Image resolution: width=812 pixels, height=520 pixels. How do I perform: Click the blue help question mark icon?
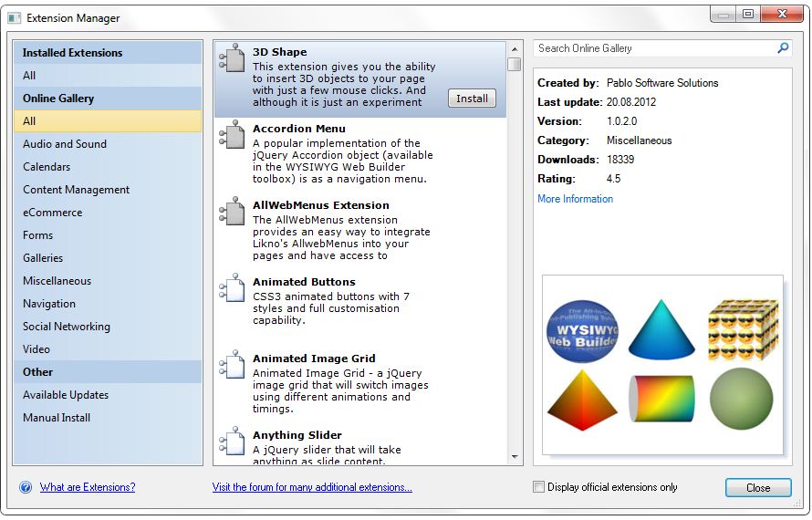(26, 487)
